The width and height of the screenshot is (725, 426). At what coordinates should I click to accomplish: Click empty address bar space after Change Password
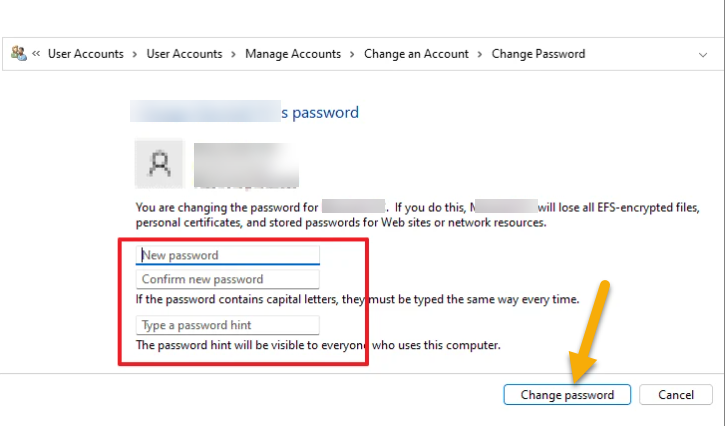pos(640,54)
